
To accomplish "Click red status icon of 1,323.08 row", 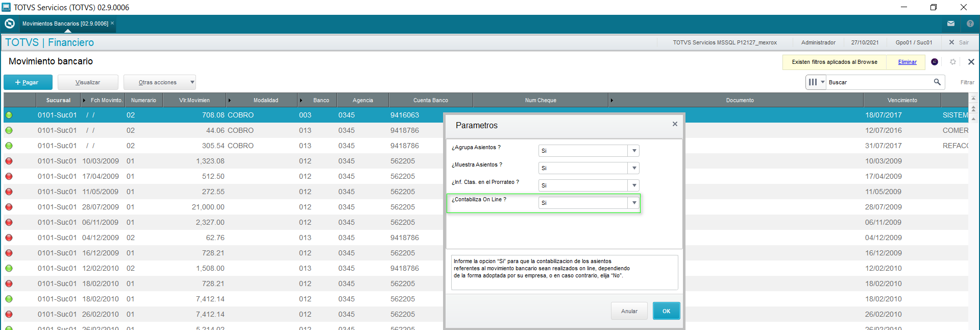I will (9, 161).
